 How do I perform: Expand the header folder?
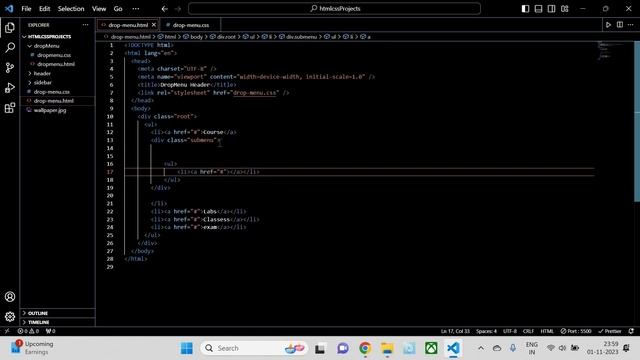42,73
